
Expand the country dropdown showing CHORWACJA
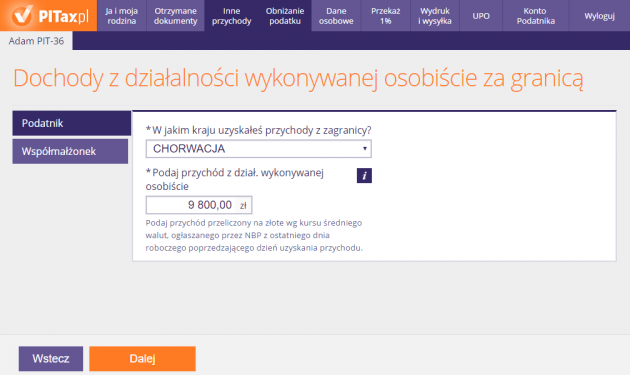(x=258, y=149)
